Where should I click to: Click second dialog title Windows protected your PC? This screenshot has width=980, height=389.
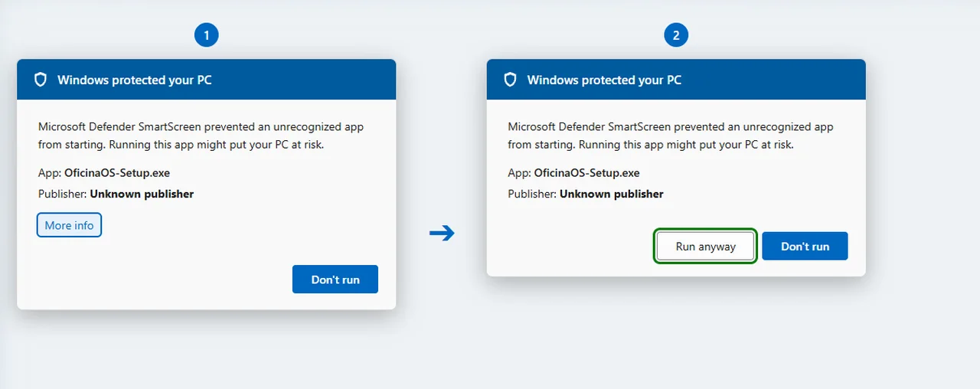[x=604, y=80]
